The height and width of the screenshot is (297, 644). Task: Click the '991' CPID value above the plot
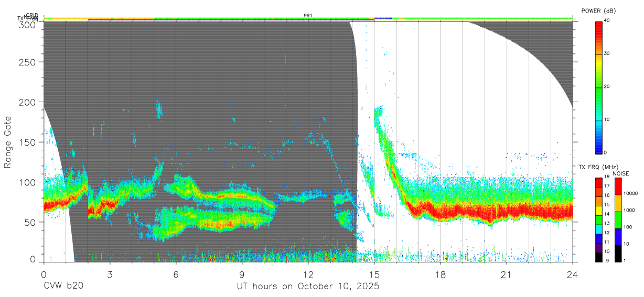[x=308, y=16]
